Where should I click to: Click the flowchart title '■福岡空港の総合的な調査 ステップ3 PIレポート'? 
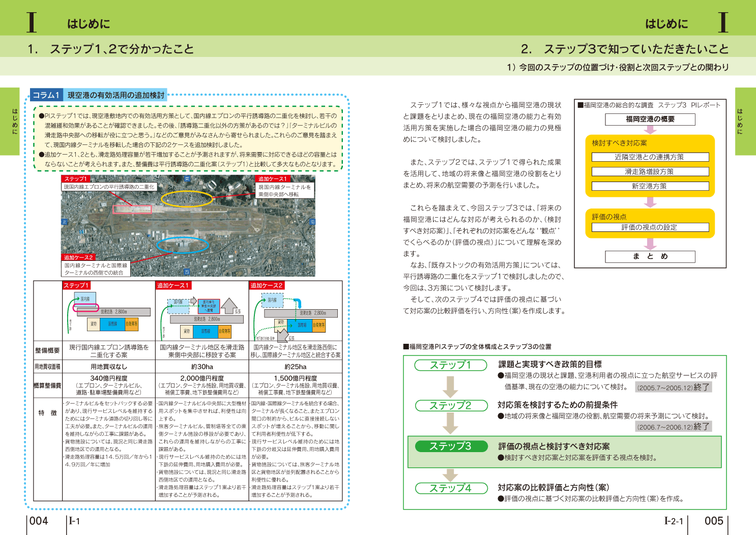(x=649, y=105)
